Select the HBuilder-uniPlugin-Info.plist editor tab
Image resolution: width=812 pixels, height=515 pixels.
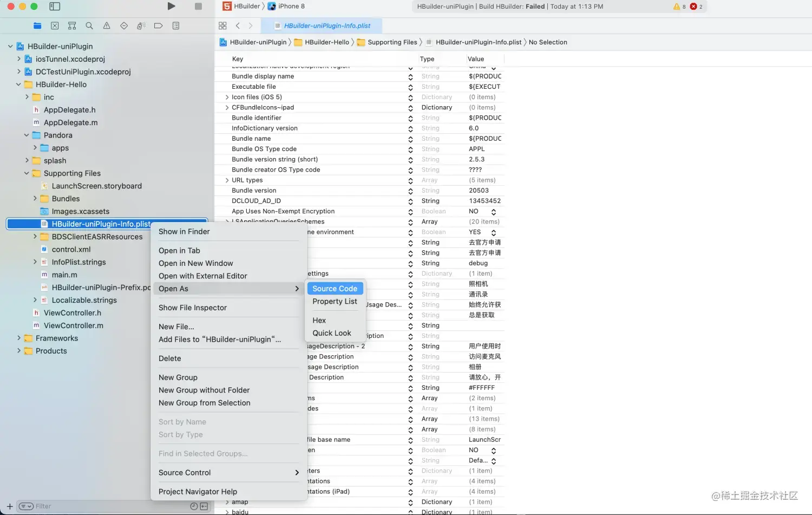tap(322, 25)
